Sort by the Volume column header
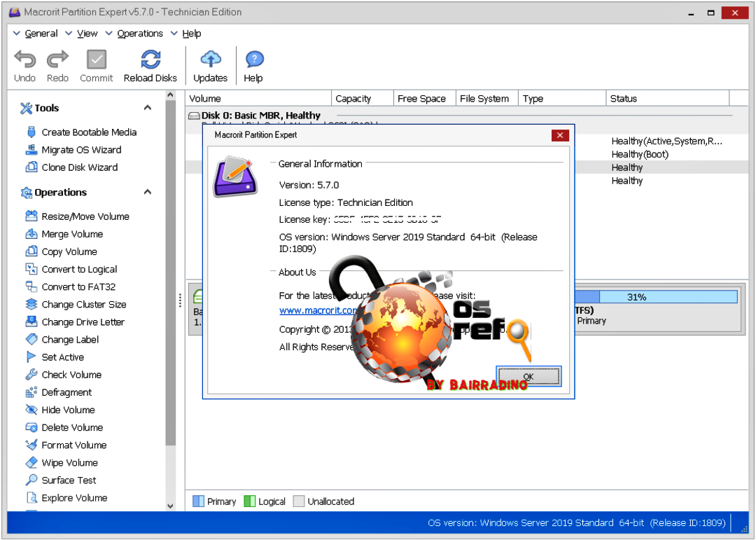The width and height of the screenshot is (756, 540). tap(259, 99)
